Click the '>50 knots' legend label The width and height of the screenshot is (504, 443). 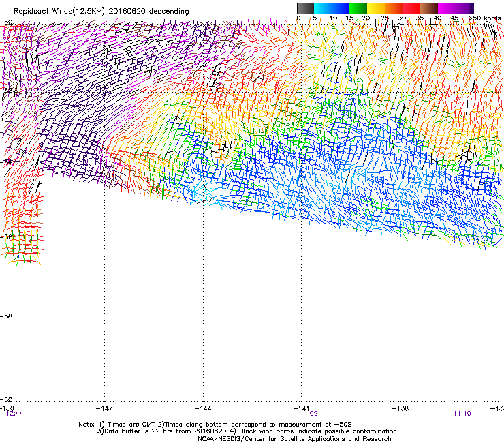(x=485, y=18)
